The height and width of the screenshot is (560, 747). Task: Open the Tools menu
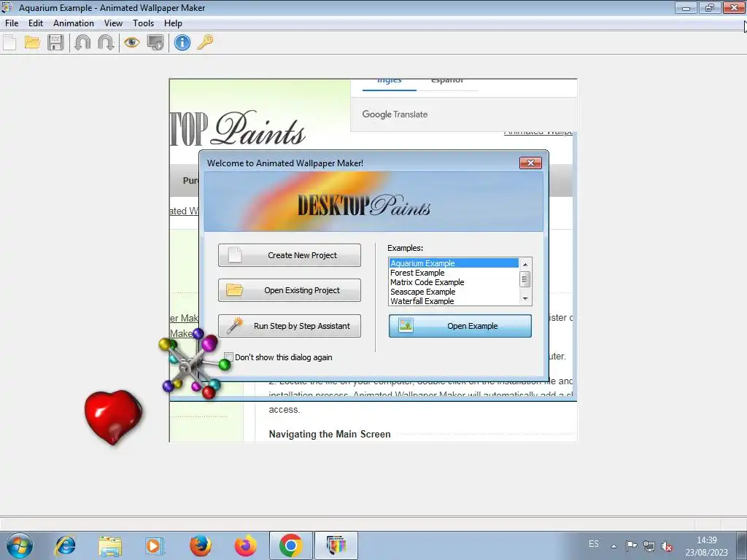(x=143, y=23)
